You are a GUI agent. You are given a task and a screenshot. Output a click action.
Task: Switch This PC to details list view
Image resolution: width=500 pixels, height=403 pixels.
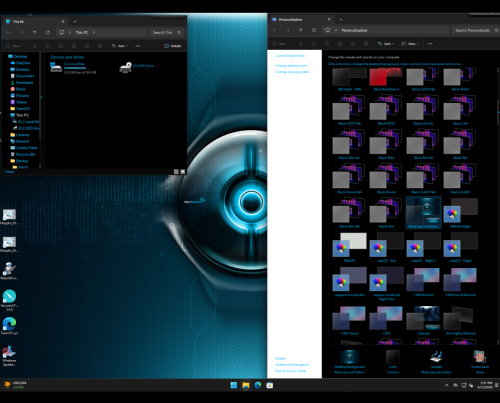[x=176, y=172]
